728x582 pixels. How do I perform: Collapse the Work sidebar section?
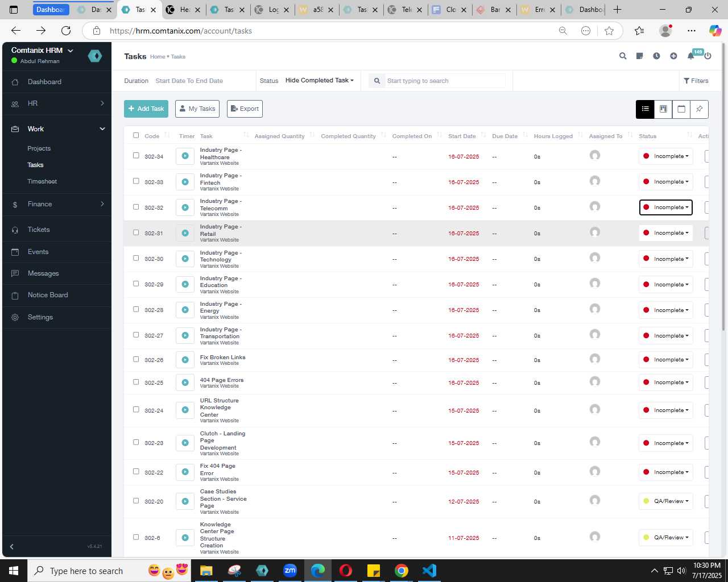point(57,129)
